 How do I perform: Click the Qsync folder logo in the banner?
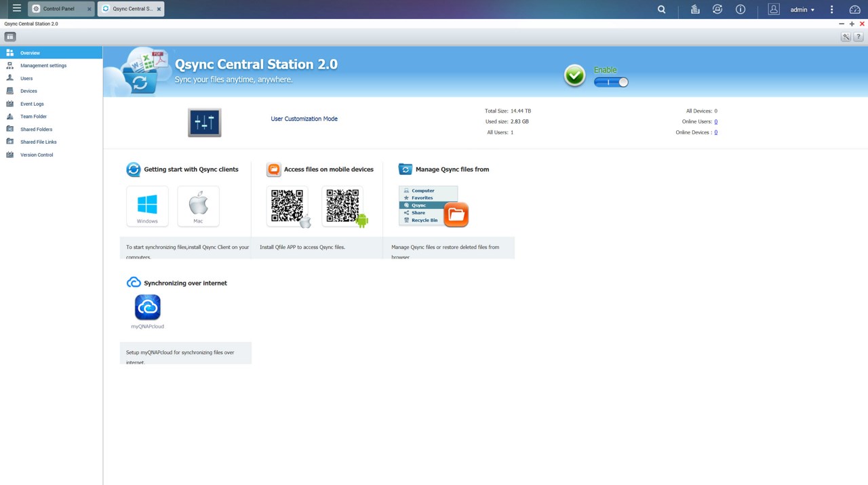pyautogui.click(x=143, y=71)
